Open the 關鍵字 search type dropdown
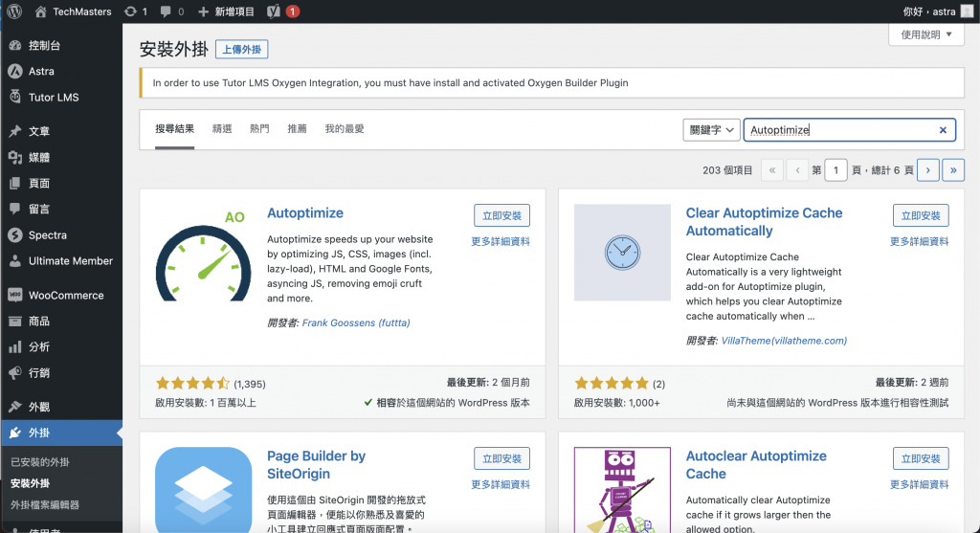The height and width of the screenshot is (533, 980). [x=711, y=130]
